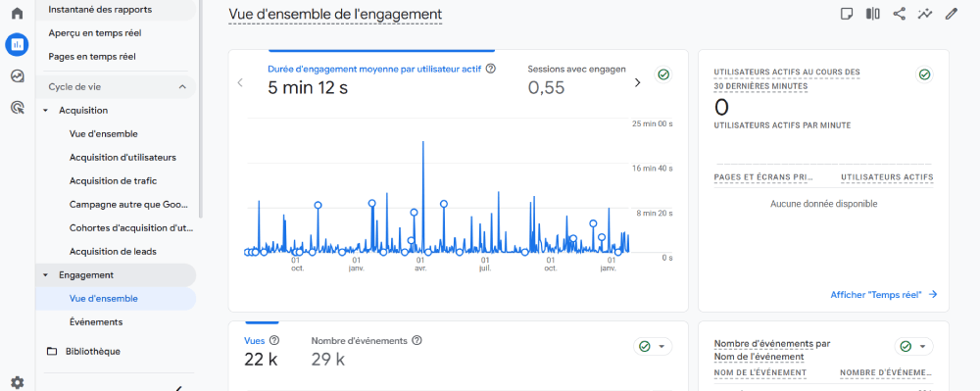Click help icon next to Vues
This screenshot has width=980, height=391.
pyautogui.click(x=273, y=340)
